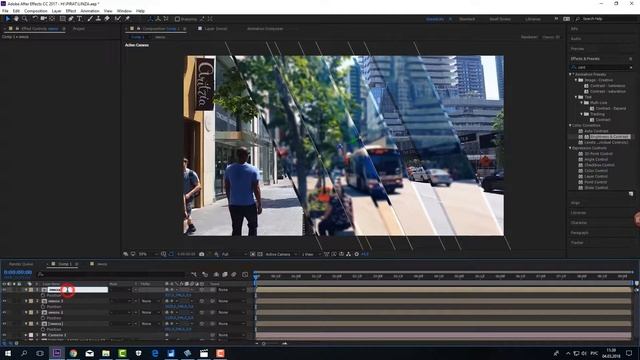Switch to Libraries workspace
This screenshot has height=360, width=640.
[x=533, y=19]
